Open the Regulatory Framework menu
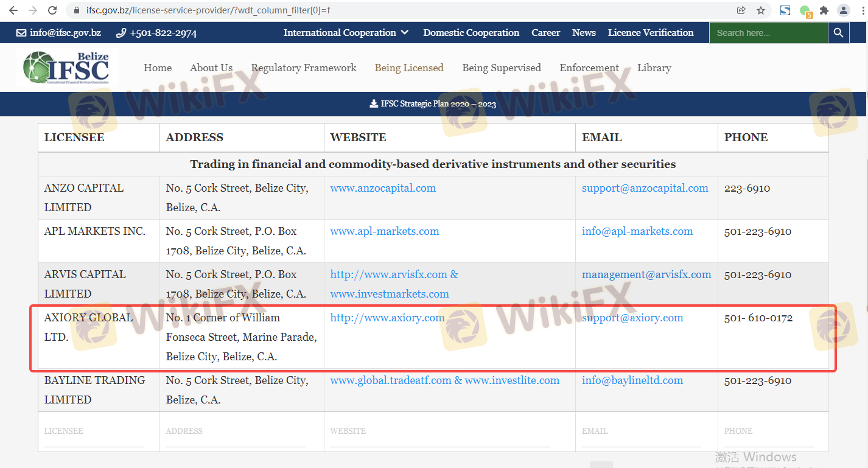The width and height of the screenshot is (868, 468). (x=304, y=68)
